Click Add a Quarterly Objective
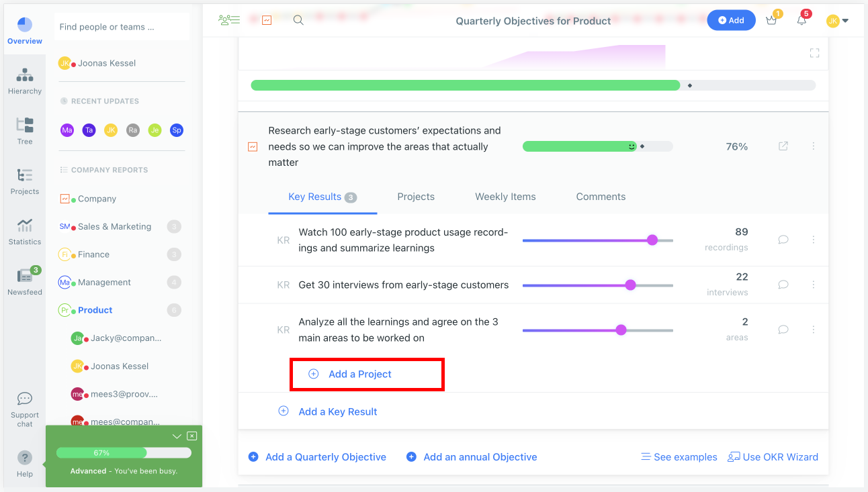This screenshot has width=868, height=492. [x=325, y=456]
